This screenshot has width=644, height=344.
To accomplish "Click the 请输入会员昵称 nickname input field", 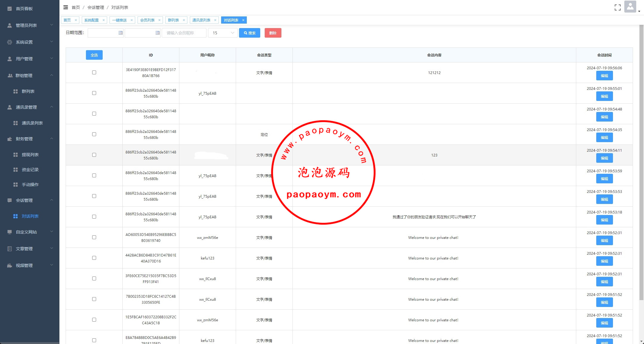I will point(184,33).
